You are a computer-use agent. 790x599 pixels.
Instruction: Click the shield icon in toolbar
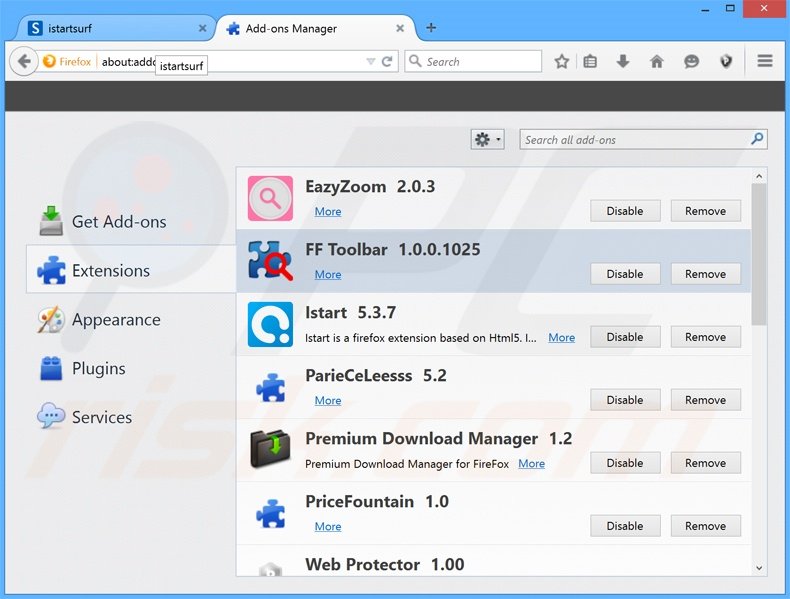pyautogui.click(x=726, y=61)
